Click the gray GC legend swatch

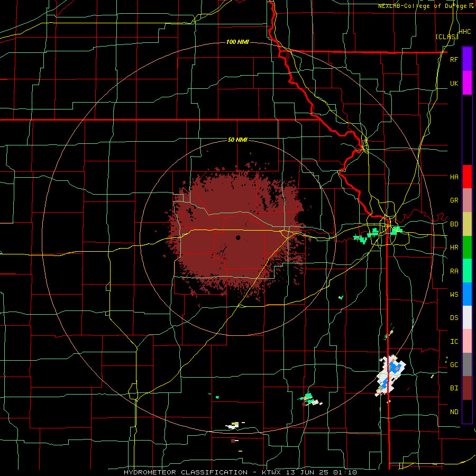[467, 364]
